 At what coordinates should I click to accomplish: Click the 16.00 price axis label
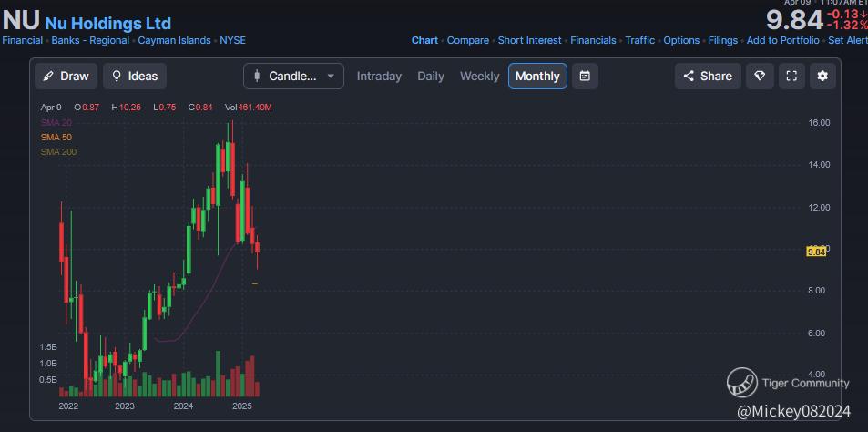click(x=820, y=122)
